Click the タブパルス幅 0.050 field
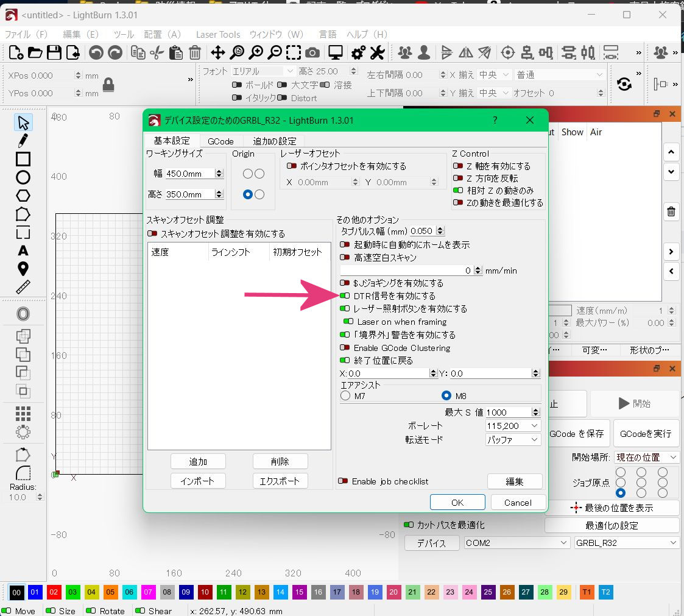The height and width of the screenshot is (616, 684). click(426, 231)
